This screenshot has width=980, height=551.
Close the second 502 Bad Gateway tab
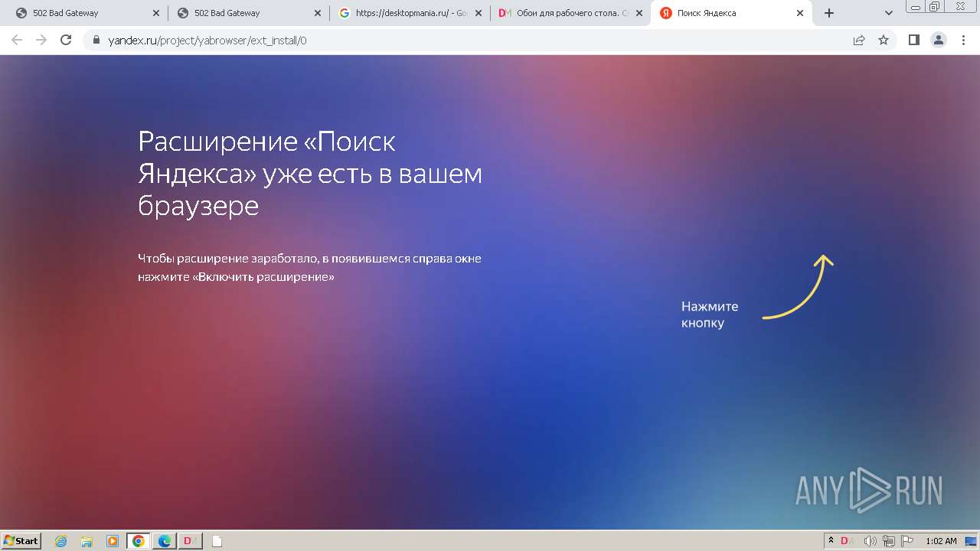[317, 13]
